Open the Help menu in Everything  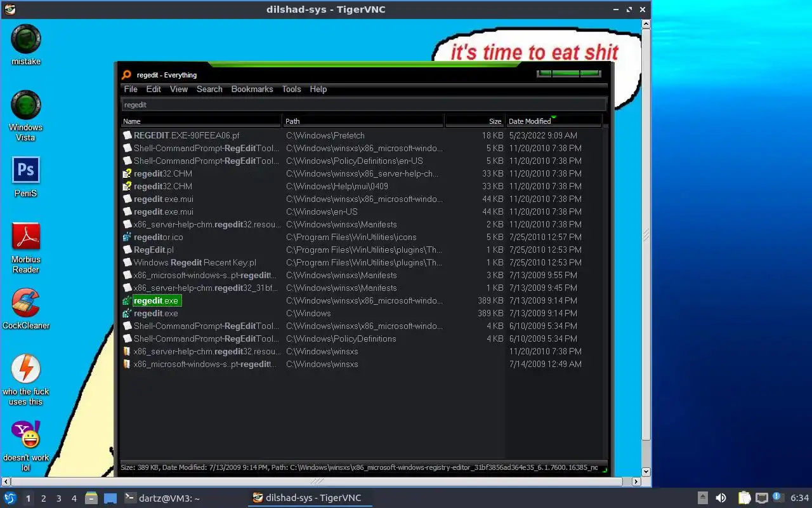318,89
